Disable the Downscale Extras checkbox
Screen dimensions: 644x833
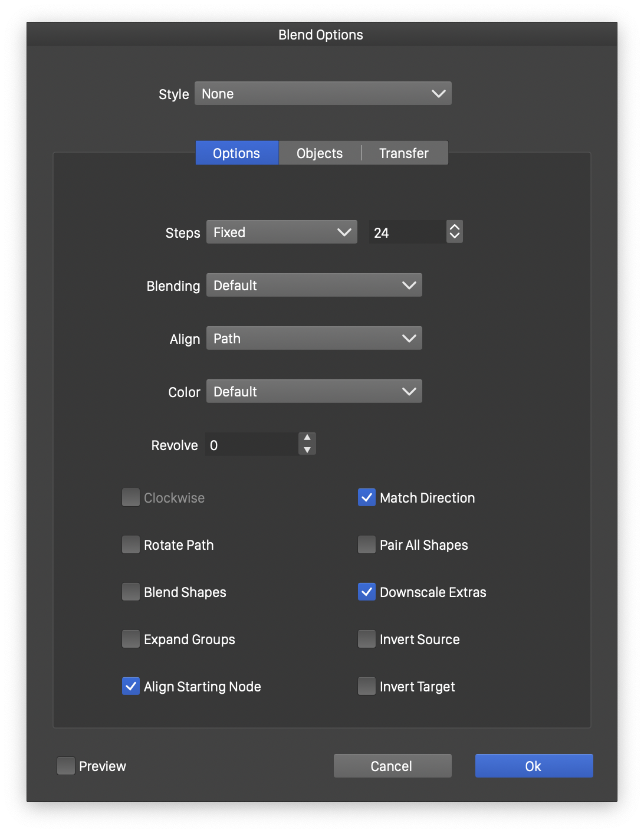tap(367, 592)
